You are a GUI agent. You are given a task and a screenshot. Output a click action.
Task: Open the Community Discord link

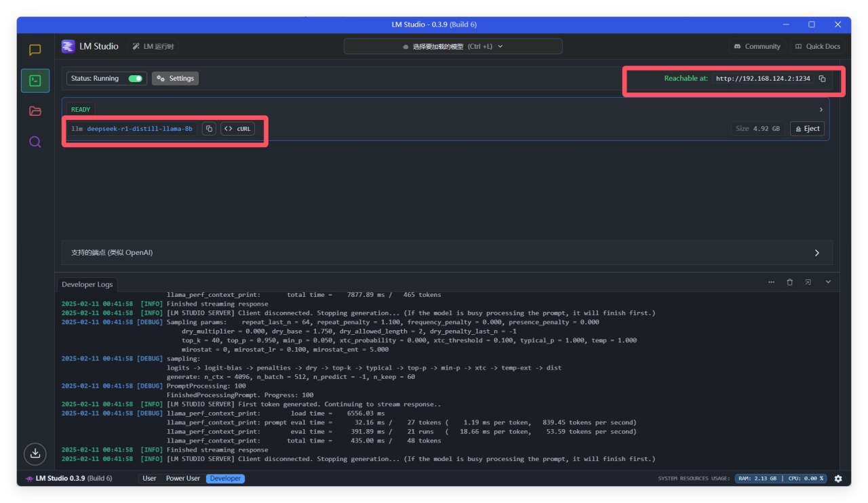coord(757,46)
